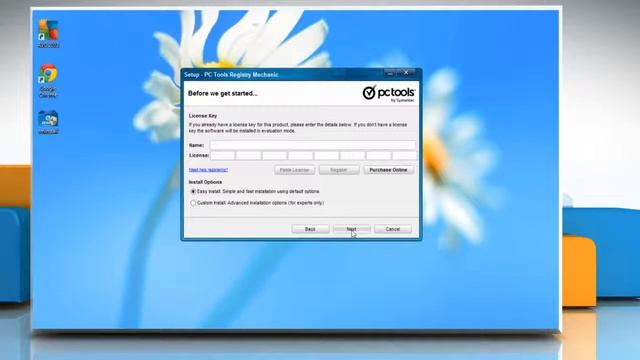Go Back to the previous setup step
This screenshot has width=640, height=360.
click(x=310, y=229)
